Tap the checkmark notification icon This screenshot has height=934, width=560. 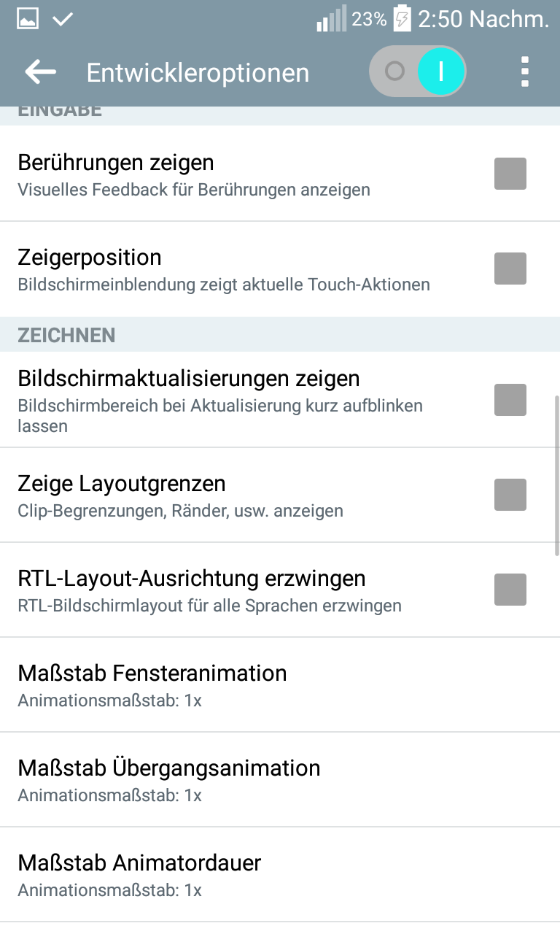[63, 20]
